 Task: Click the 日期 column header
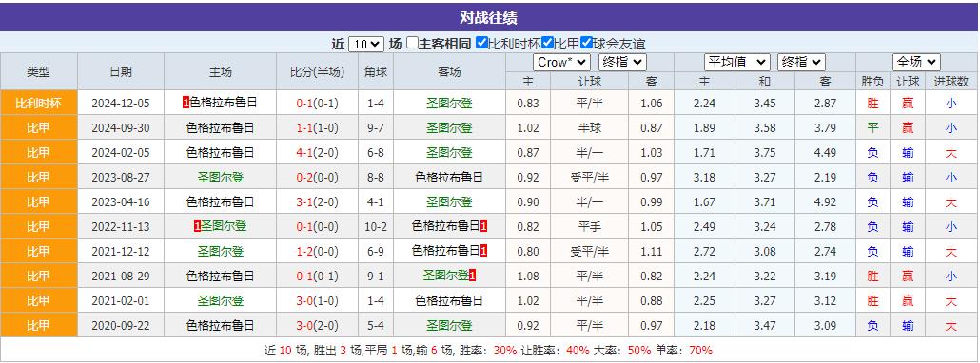pos(121,71)
